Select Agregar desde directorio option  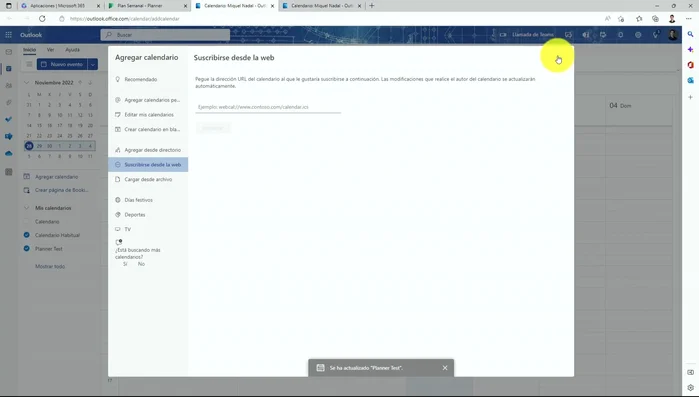coord(148,150)
